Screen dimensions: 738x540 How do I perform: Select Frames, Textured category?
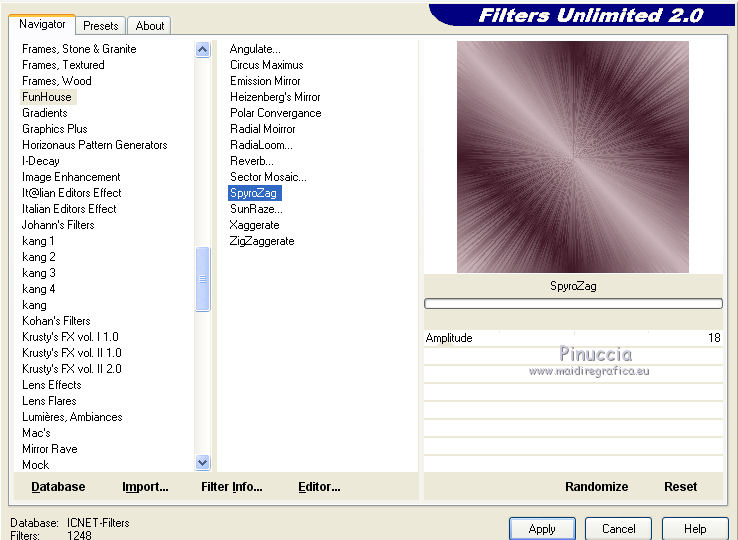[x=63, y=65]
